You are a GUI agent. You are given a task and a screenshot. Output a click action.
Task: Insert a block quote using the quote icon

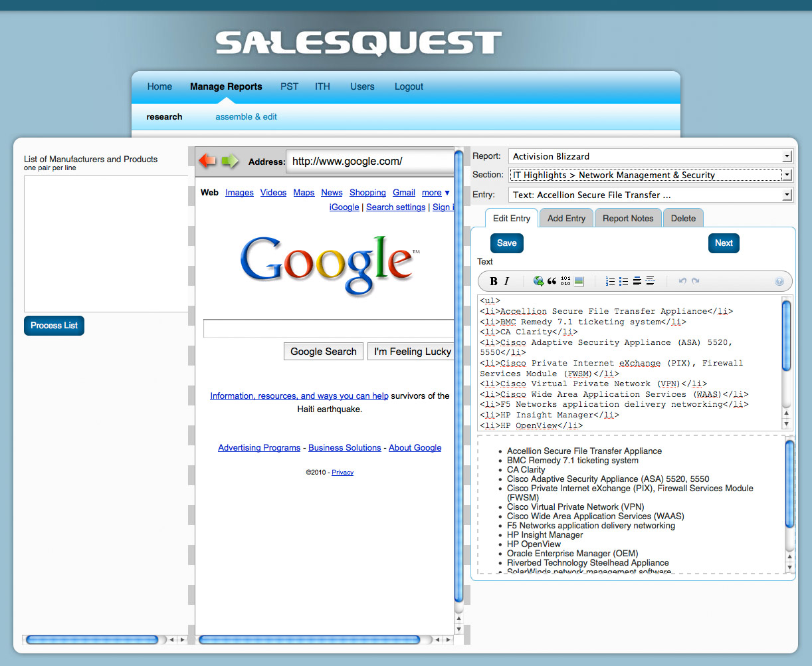pos(552,281)
